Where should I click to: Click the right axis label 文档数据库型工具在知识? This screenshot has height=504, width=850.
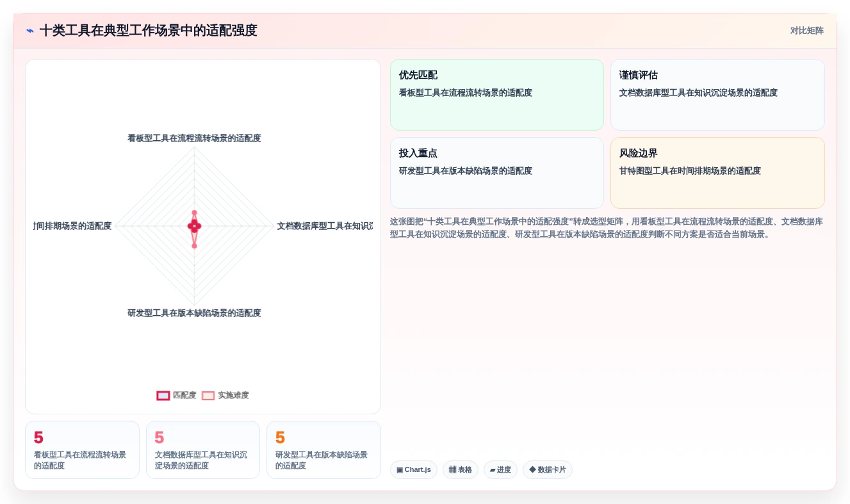click(x=325, y=226)
